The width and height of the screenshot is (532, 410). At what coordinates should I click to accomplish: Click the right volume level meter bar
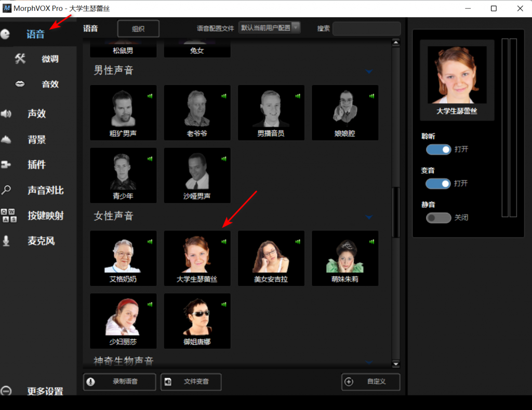pos(513,128)
